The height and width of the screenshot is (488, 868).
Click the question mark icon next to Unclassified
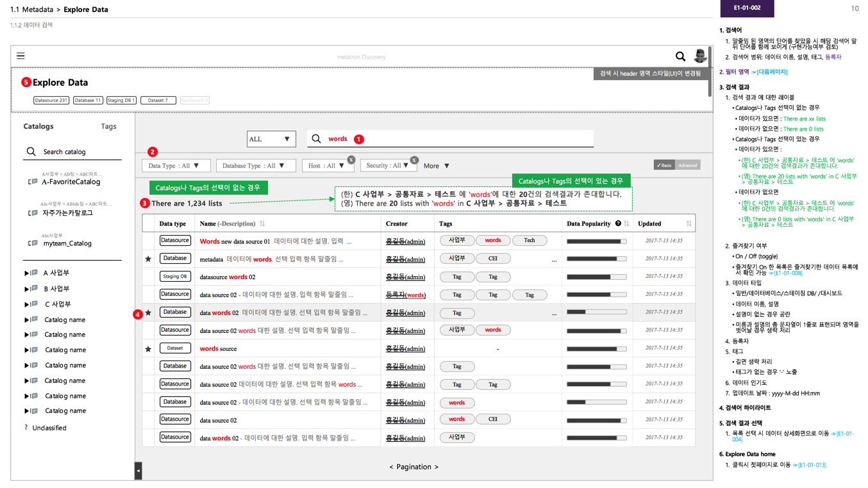(26, 428)
